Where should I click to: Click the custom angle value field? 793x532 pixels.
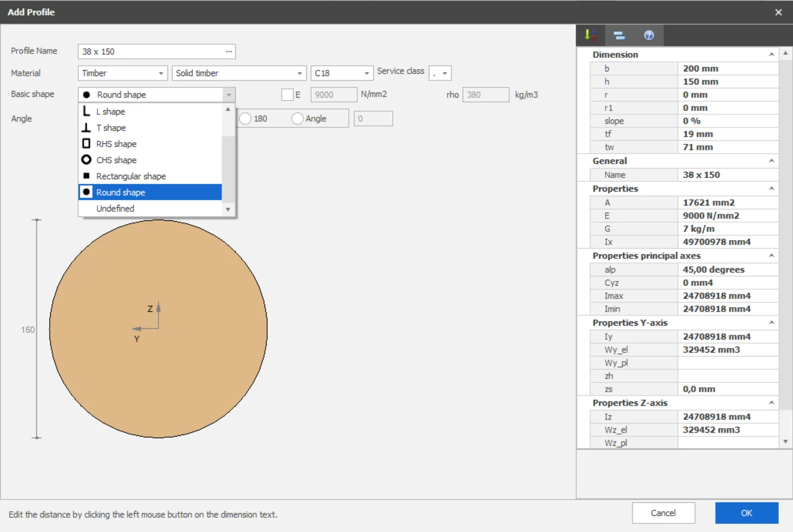click(373, 119)
